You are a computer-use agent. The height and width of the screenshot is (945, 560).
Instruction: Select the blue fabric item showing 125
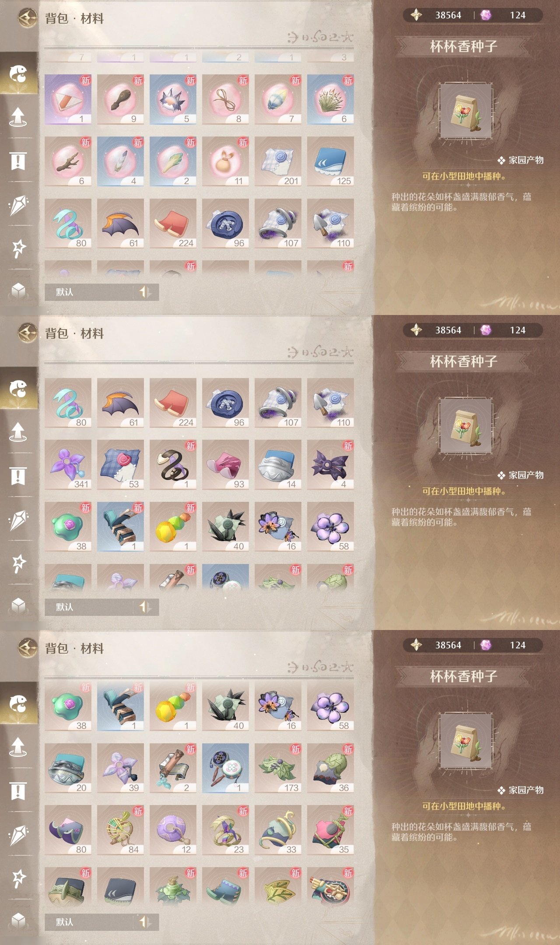tap(330, 161)
